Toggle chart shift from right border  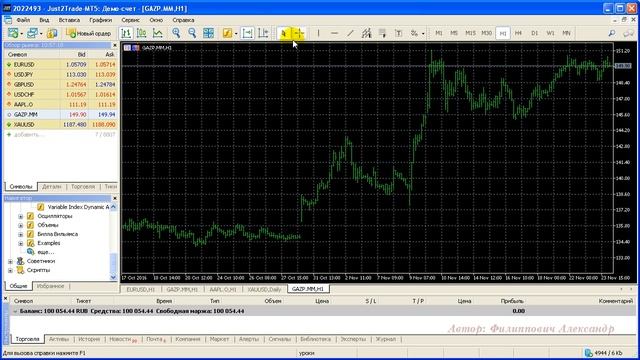(263, 33)
